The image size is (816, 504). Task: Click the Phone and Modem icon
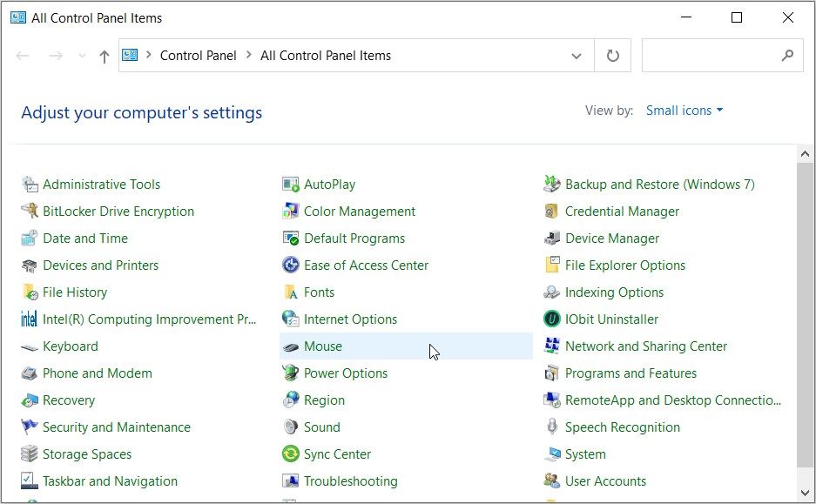click(x=30, y=373)
